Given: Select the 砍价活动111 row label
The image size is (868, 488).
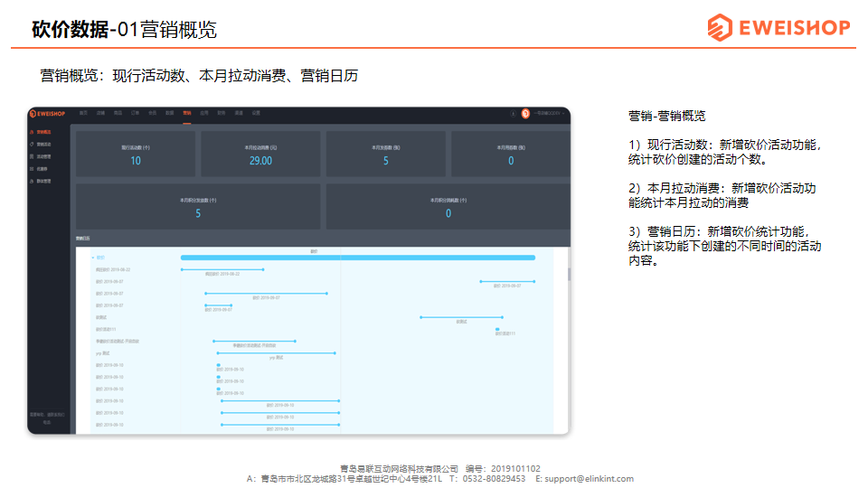Looking at the screenshot, I should tap(106, 330).
